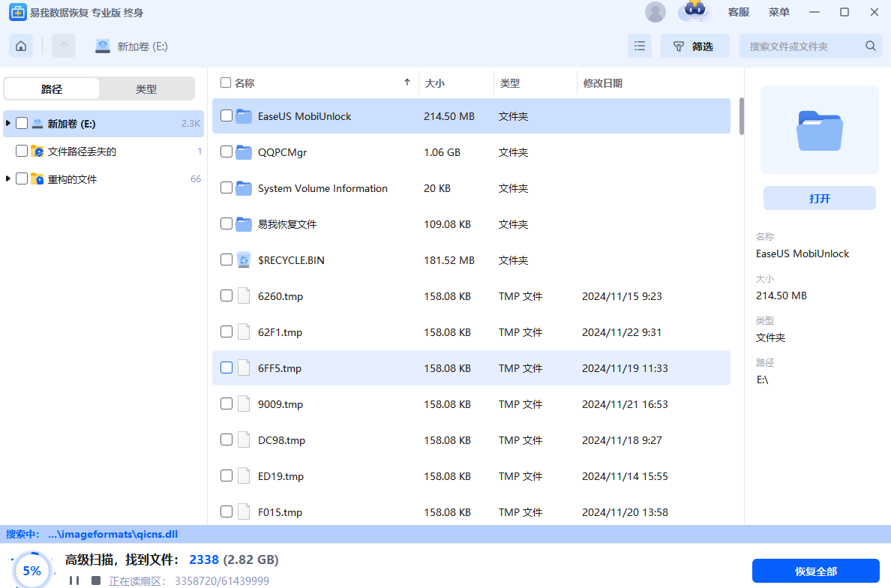891x588 pixels.
Task: Click the large folder preview thumbnail
Action: point(820,130)
